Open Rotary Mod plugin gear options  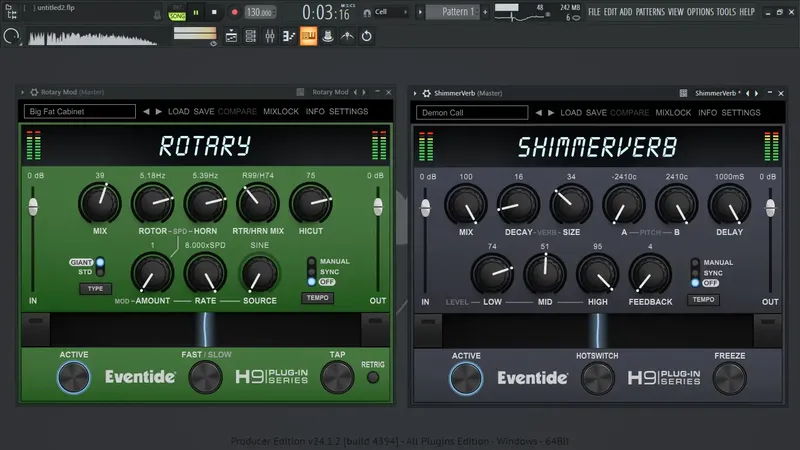(x=34, y=92)
